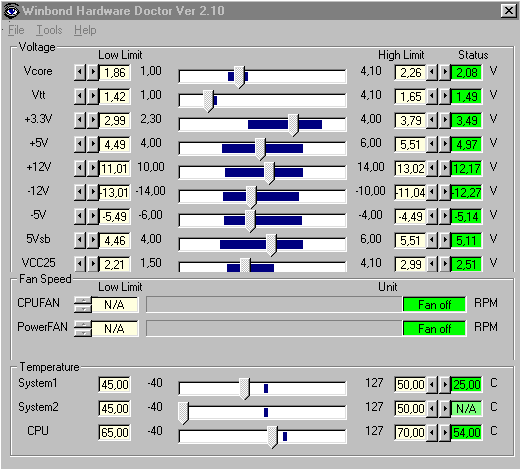The height and width of the screenshot is (469, 520).
Task: Increase +12V low limit with right arrow
Action: click(93, 168)
